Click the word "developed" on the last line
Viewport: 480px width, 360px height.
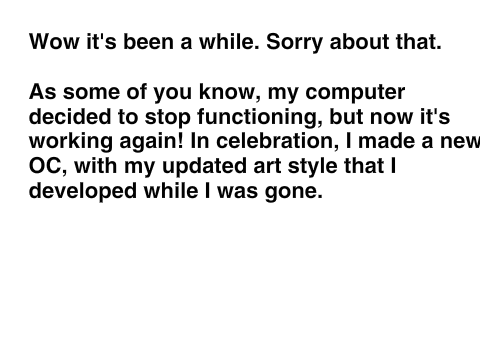click(x=83, y=192)
